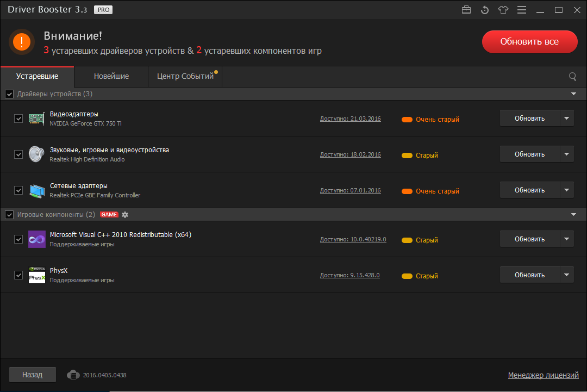Uncheck the device drivers group checkbox
This screenshot has height=392, width=587.
click(9, 94)
